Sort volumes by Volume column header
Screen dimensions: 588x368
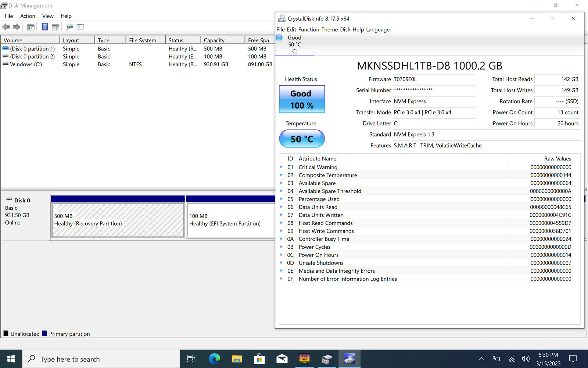[x=30, y=40]
